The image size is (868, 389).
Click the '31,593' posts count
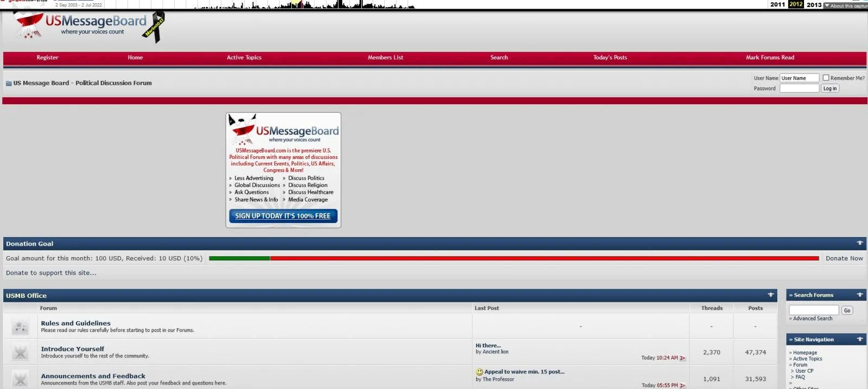click(755, 379)
